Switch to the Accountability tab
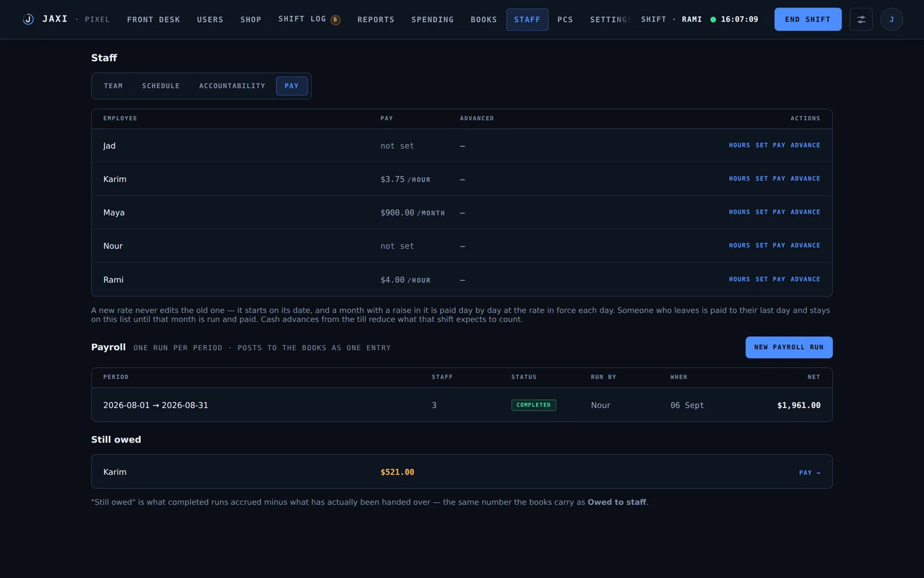Screen dimensions: 924x578 (232, 86)
